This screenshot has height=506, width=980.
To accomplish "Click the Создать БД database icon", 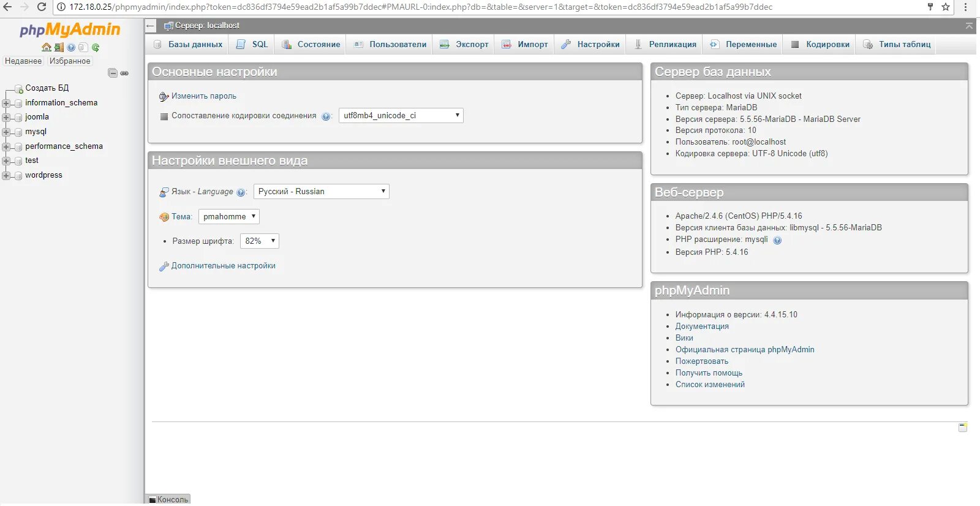I will coord(18,89).
